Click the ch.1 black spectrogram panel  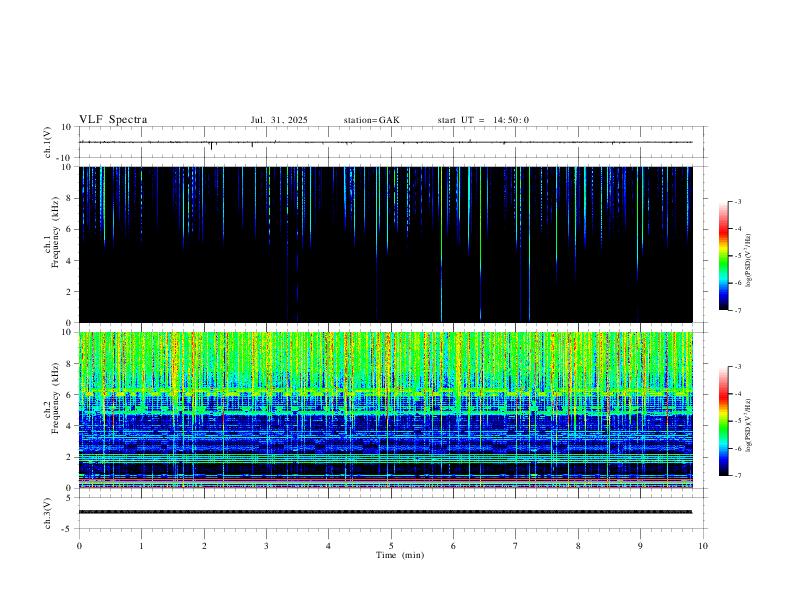click(x=386, y=244)
